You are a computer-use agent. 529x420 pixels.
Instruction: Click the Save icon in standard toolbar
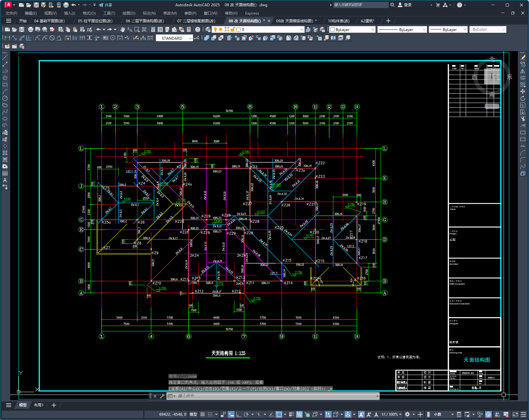[22, 29]
